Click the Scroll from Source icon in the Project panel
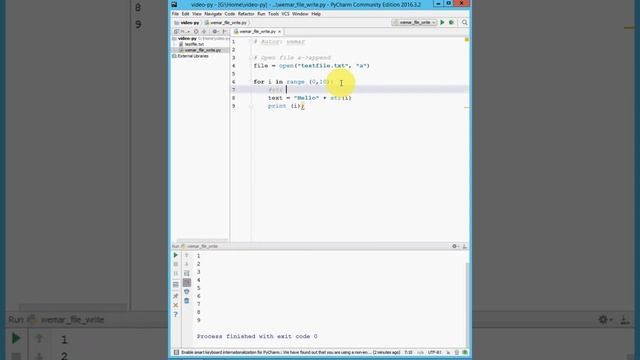Image resolution: width=640 pixels, height=360 pixels. point(196,31)
